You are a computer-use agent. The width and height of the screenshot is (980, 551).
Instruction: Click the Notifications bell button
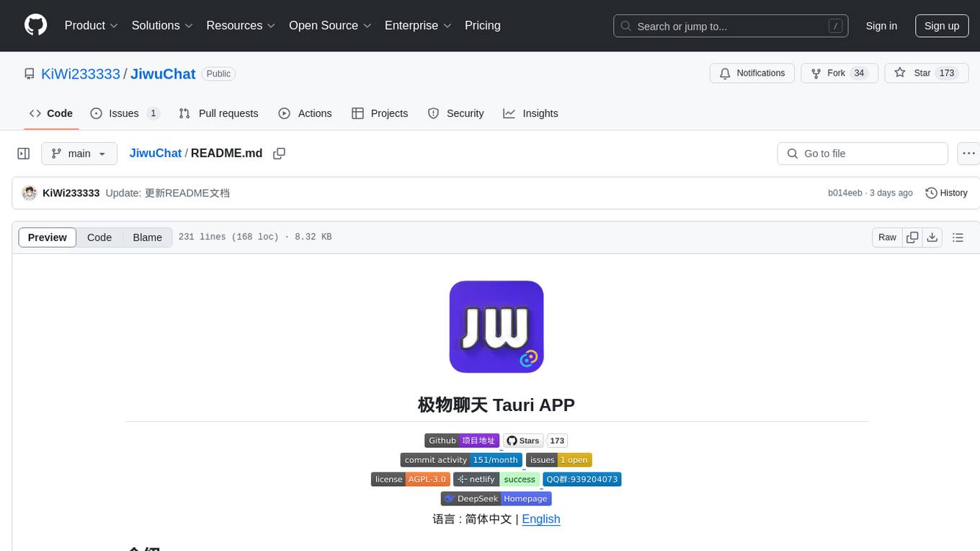[x=752, y=73]
